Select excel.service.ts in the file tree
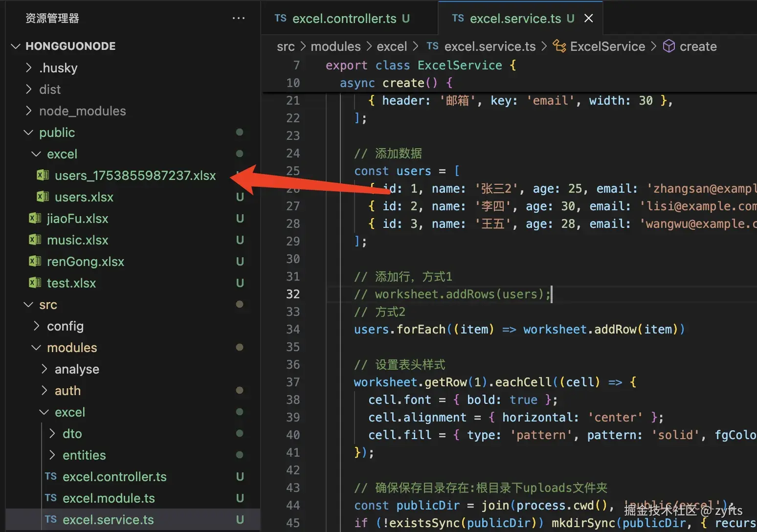 [108, 519]
